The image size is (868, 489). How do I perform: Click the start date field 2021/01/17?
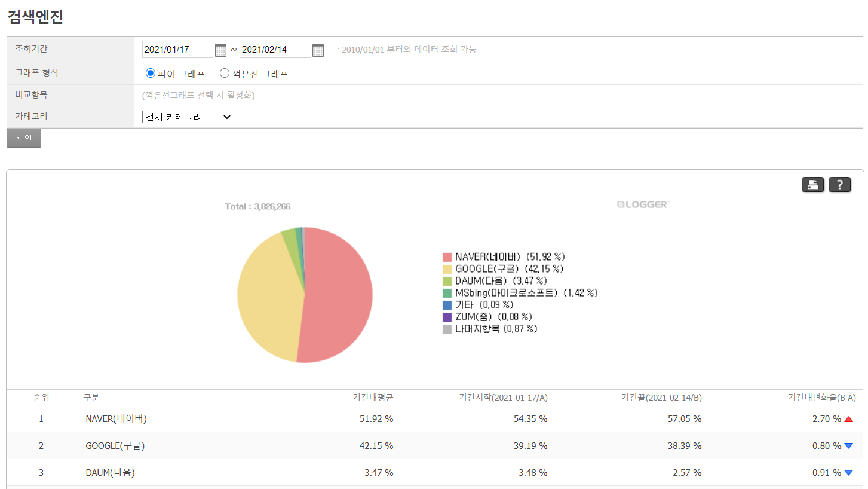point(177,49)
